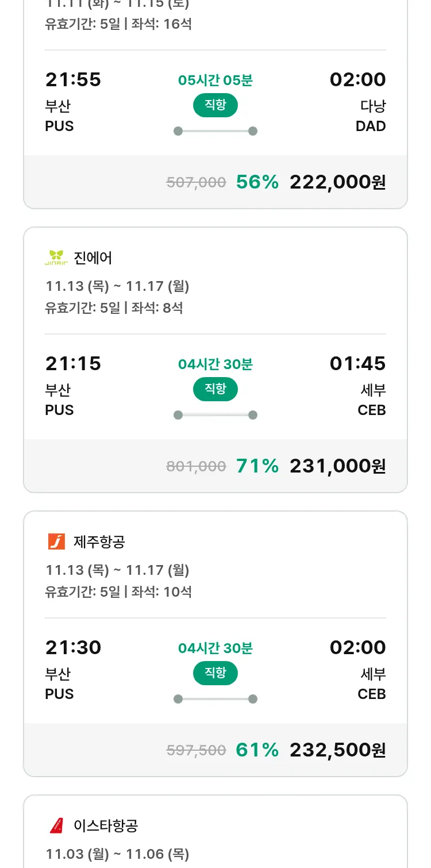The height and width of the screenshot is (868, 431).
Task: Click the 제주항공 airline name
Action: (x=99, y=541)
